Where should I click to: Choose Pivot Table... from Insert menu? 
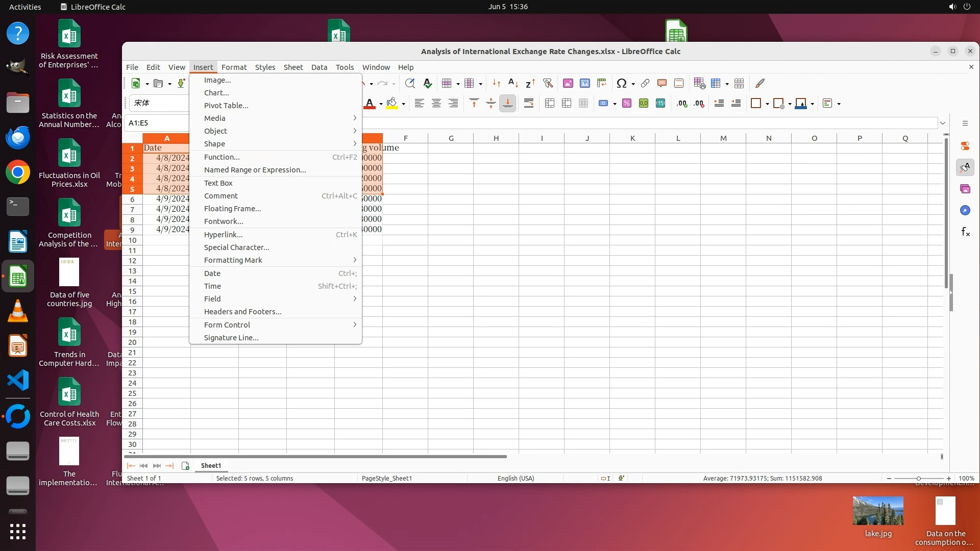[x=226, y=106]
